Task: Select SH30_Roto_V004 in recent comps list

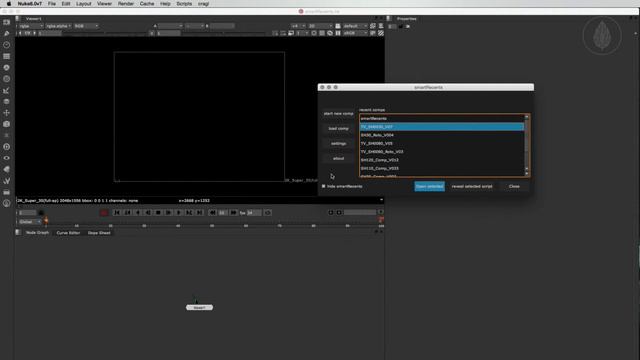Action: [x=442, y=135]
